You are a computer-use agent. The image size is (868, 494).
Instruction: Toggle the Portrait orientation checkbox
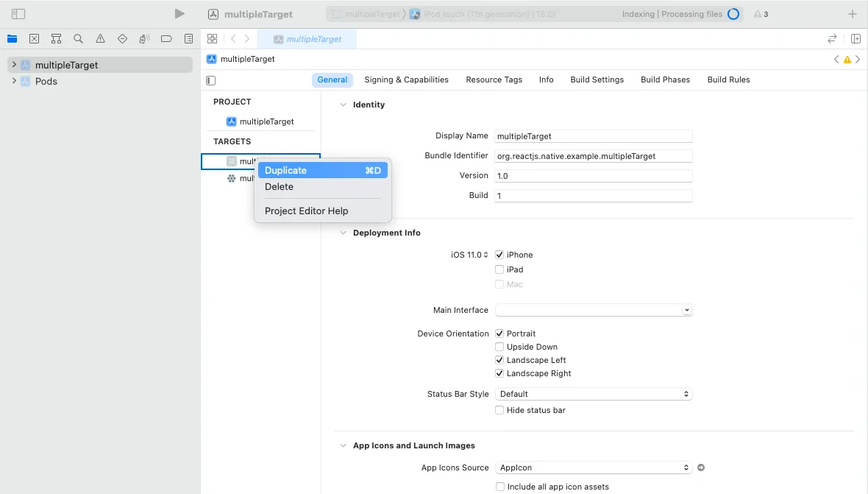(499, 334)
